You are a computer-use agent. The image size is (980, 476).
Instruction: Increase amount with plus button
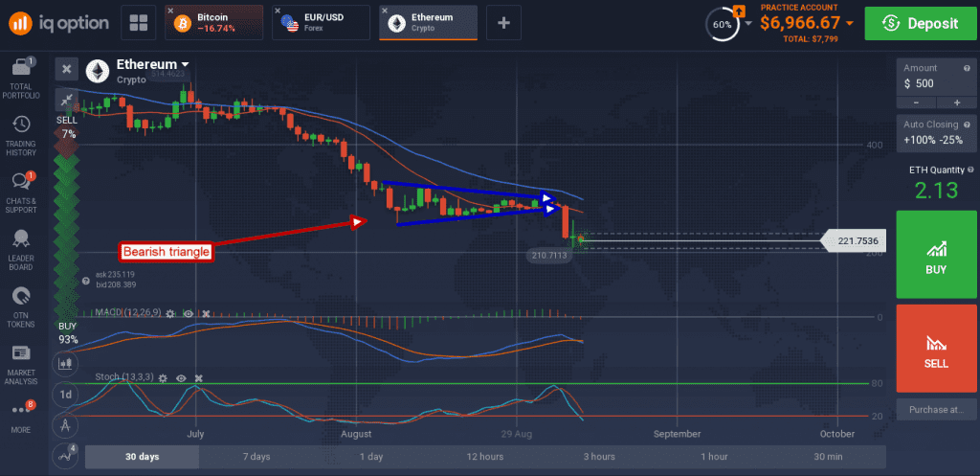956,102
